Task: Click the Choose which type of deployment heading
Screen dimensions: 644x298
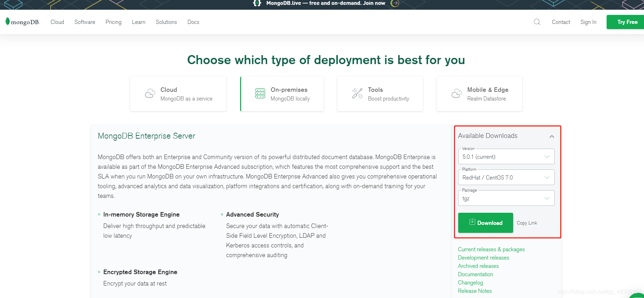Action: click(326, 60)
